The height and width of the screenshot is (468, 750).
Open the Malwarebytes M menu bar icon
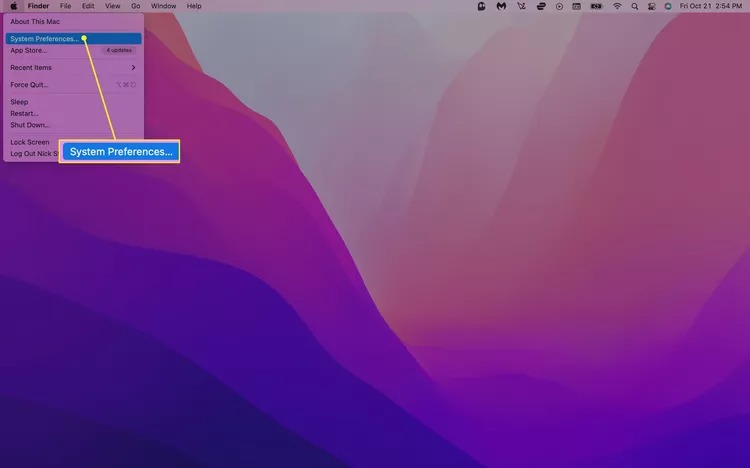pyautogui.click(x=501, y=6)
